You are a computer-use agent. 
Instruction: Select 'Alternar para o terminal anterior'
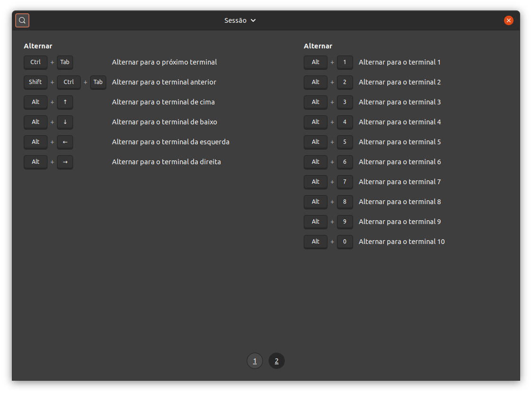point(164,82)
